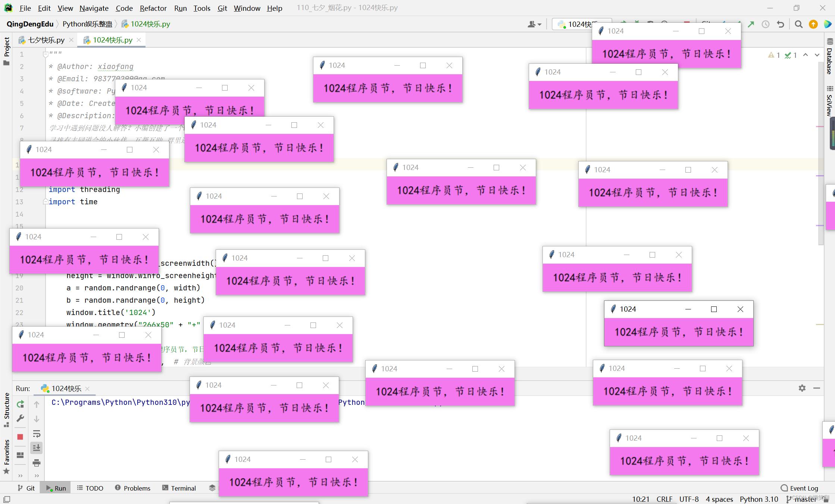This screenshot has height=504, width=835.
Task: Click pink label in active 1024 window
Action: click(x=678, y=332)
